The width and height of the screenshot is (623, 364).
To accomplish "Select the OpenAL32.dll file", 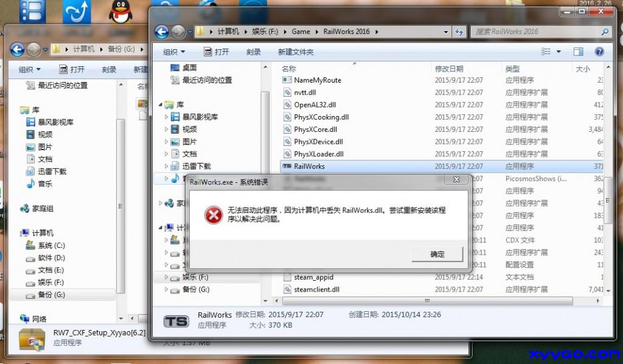I will coord(315,105).
